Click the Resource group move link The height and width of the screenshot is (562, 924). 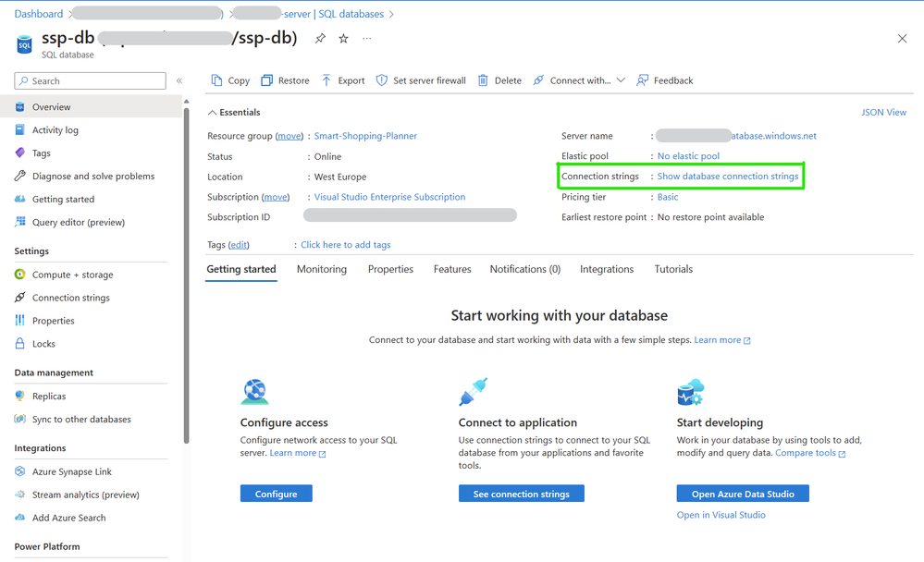[x=290, y=136]
